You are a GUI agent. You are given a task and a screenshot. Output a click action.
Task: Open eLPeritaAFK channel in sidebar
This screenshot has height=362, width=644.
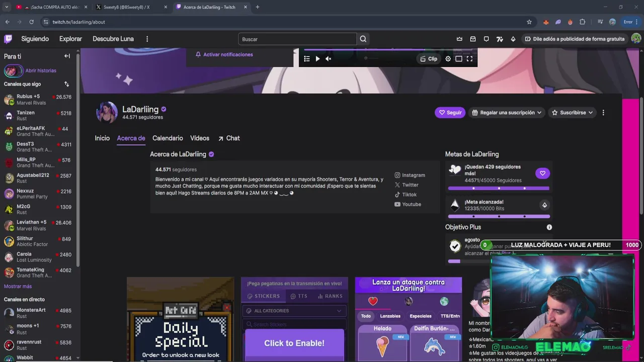coord(38,131)
